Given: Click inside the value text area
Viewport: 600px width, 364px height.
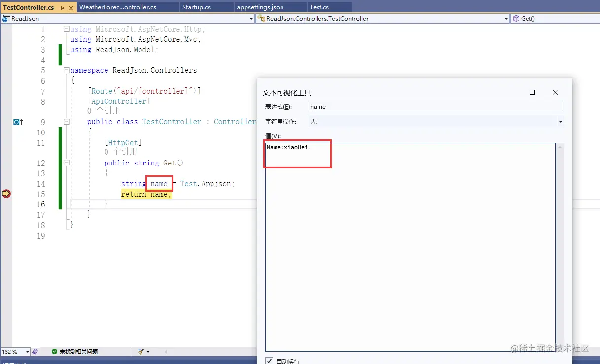Looking at the screenshot, I should [410, 247].
